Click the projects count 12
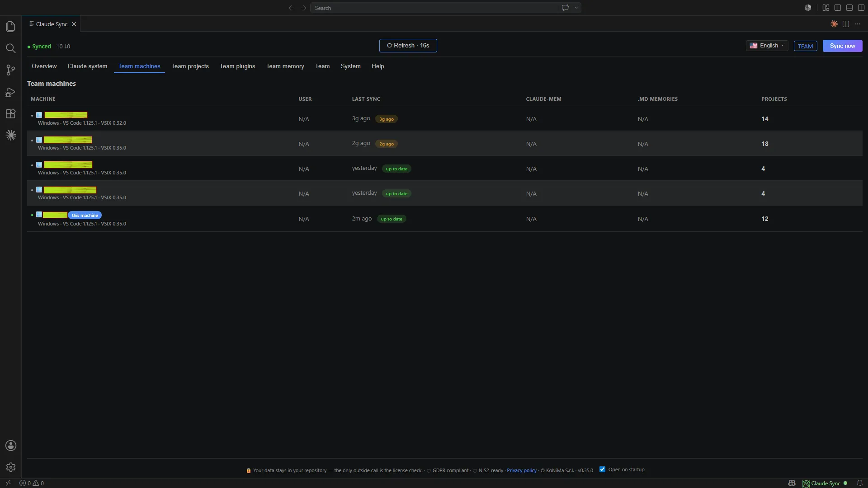This screenshot has height=488, width=868. click(x=765, y=219)
